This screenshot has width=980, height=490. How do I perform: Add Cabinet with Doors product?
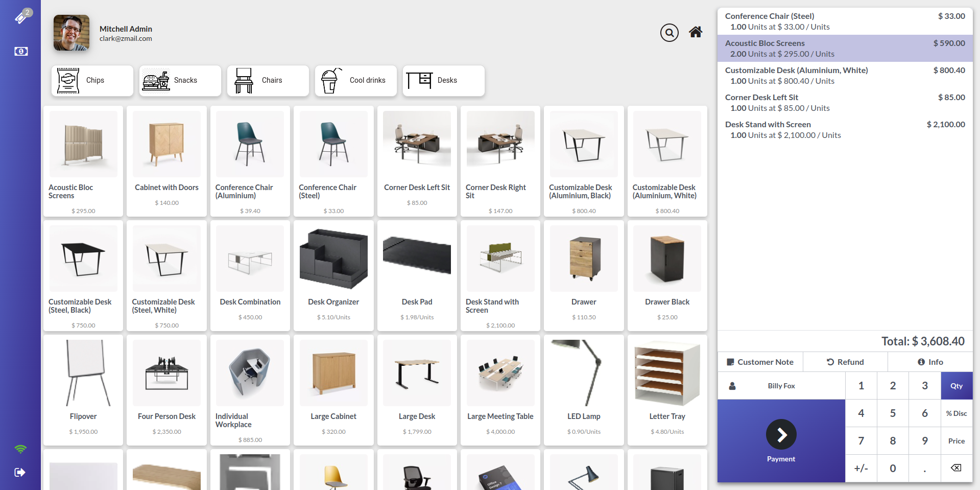(166, 161)
